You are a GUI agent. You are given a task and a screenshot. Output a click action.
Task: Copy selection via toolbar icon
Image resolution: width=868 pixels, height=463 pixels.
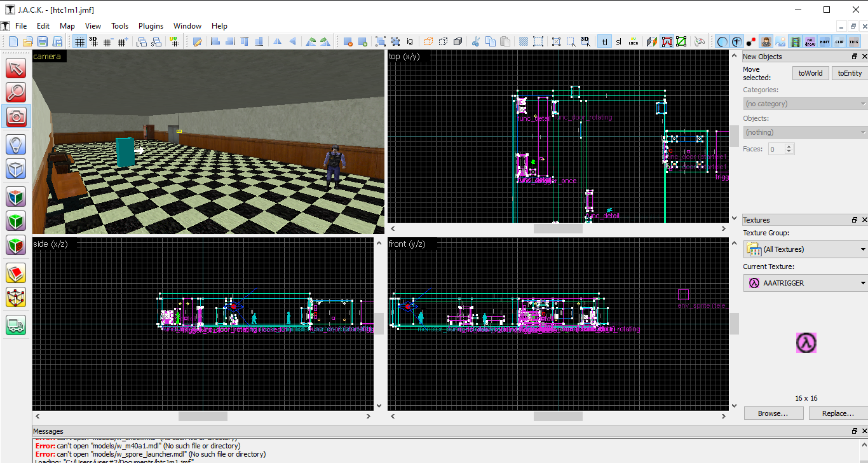(490, 41)
